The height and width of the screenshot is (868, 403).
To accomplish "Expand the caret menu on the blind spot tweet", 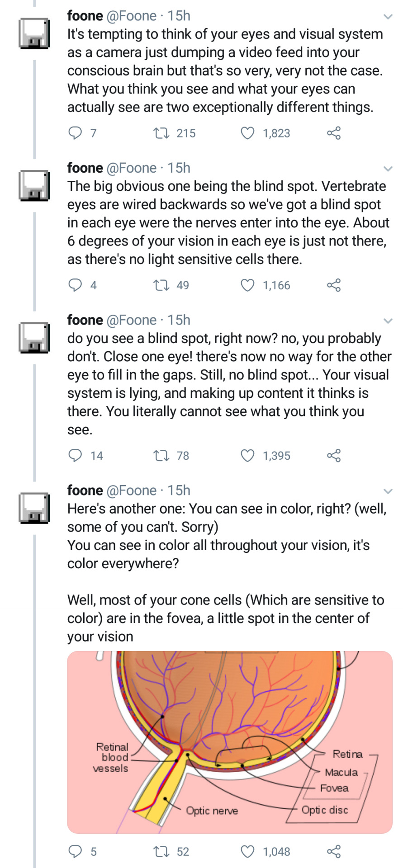I will [x=388, y=169].
